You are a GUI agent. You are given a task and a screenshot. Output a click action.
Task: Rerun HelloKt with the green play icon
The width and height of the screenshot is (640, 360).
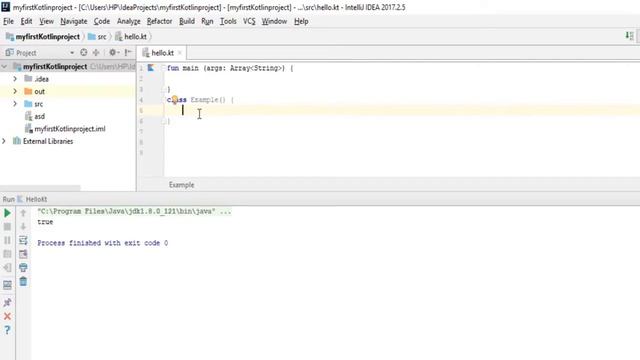[7, 213]
